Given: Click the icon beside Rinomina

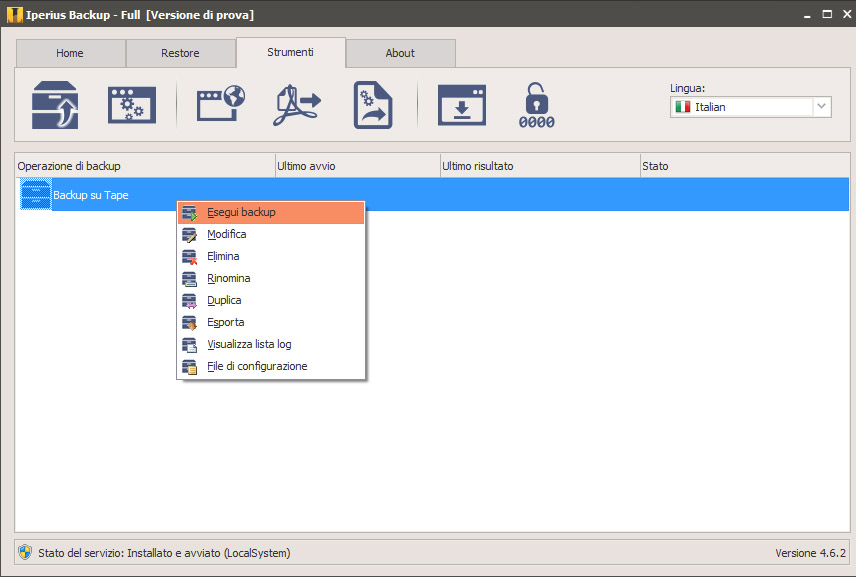Looking at the screenshot, I should click(189, 279).
